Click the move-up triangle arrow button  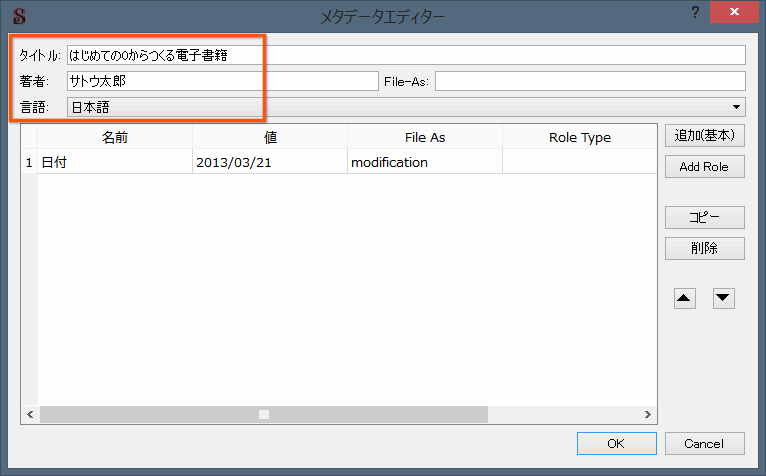[684, 298]
